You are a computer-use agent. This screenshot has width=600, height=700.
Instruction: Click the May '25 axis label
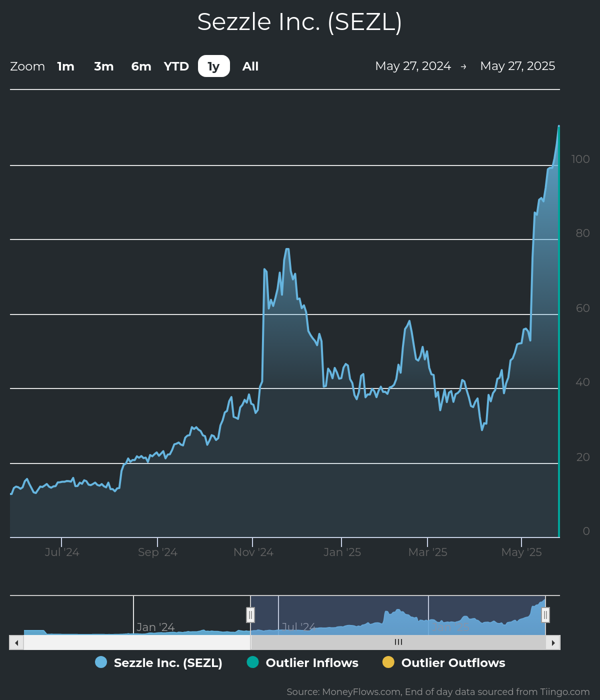pos(521,552)
